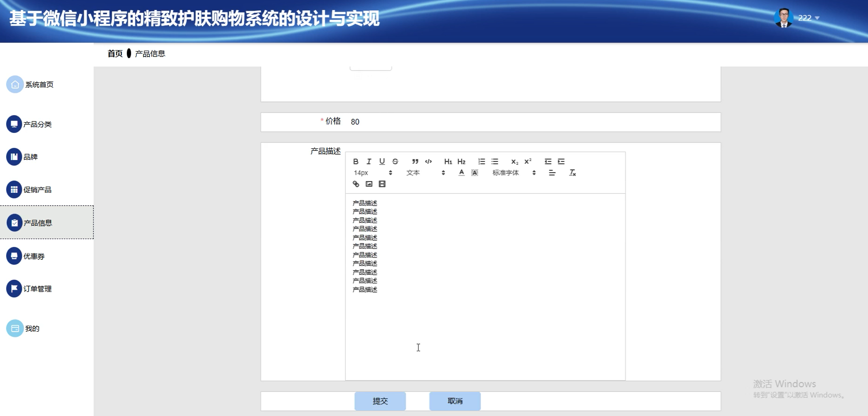Open 品牌 in the sidebar
This screenshot has height=416, width=868.
(x=22, y=157)
